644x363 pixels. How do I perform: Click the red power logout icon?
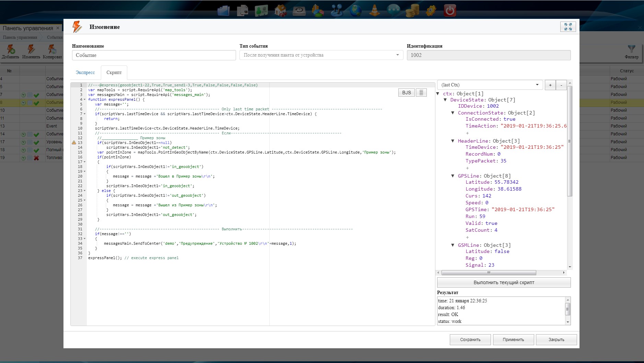pos(450,10)
